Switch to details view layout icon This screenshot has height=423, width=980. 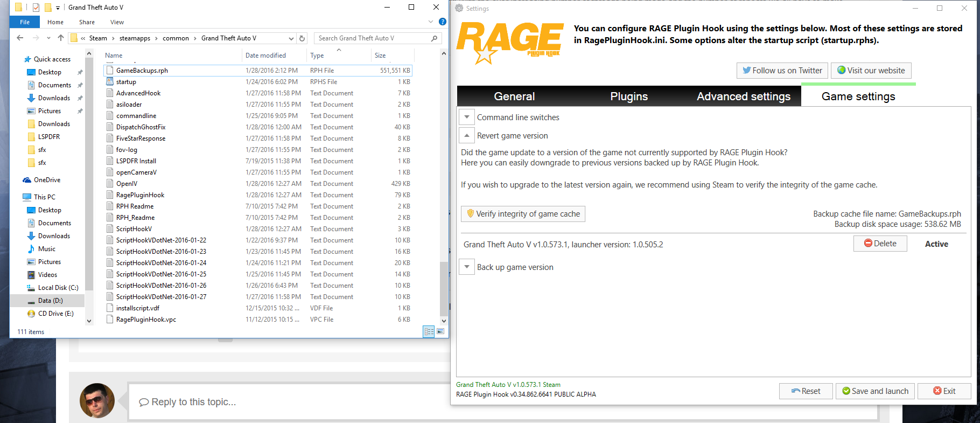click(429, 331)
